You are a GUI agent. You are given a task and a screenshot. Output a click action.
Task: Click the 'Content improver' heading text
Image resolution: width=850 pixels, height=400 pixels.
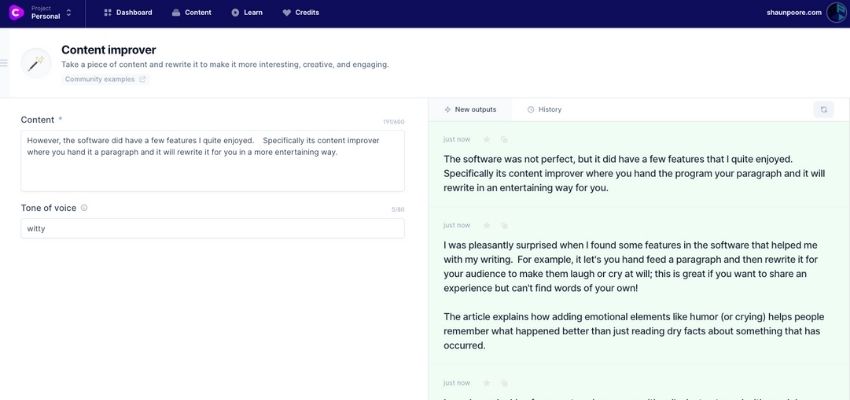[108, 50]
